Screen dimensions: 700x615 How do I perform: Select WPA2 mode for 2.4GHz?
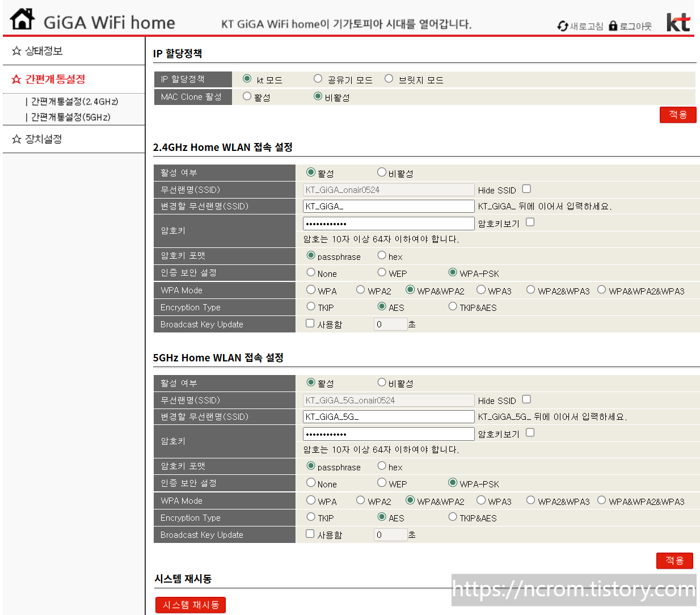pos(361,290)
